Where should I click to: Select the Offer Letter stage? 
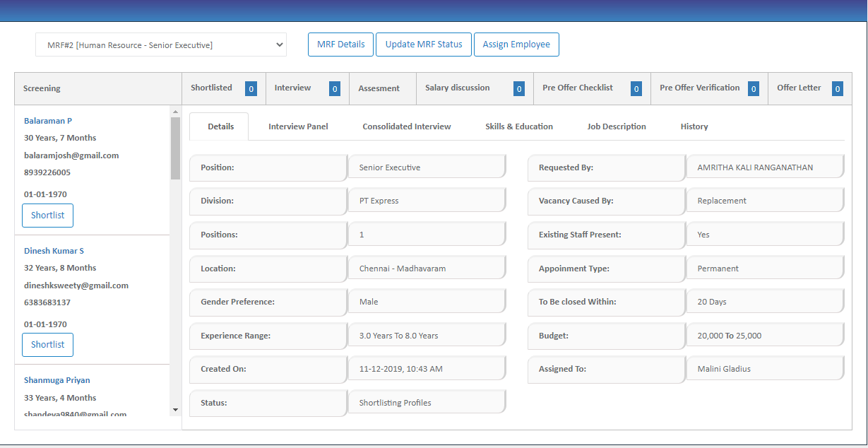tap(799, 88)
